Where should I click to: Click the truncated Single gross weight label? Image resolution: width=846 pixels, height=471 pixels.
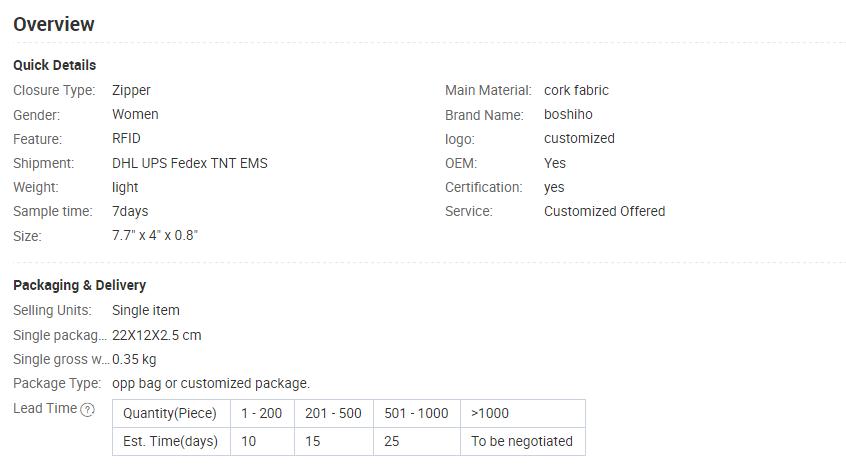coord(61,359)
